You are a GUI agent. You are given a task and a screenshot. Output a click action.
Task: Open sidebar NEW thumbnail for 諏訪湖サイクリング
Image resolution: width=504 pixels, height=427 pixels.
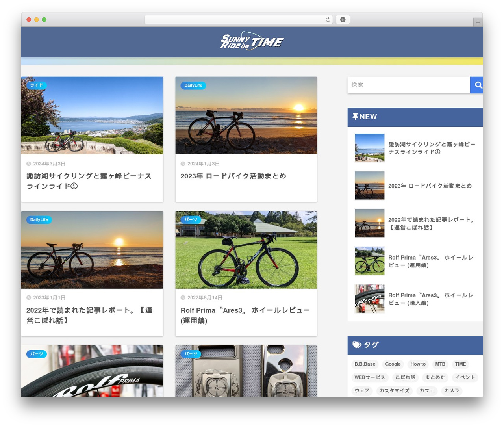(x=370, y=148)
